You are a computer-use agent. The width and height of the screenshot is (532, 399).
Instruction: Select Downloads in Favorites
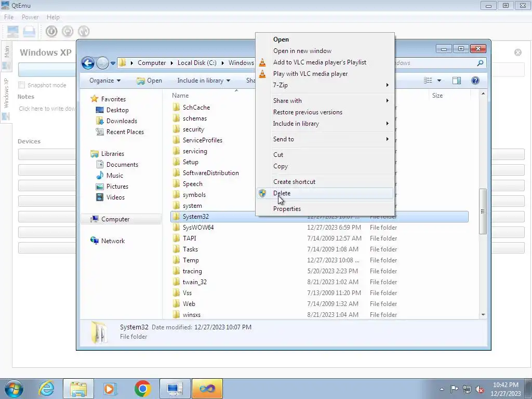[x=122, y=121]
